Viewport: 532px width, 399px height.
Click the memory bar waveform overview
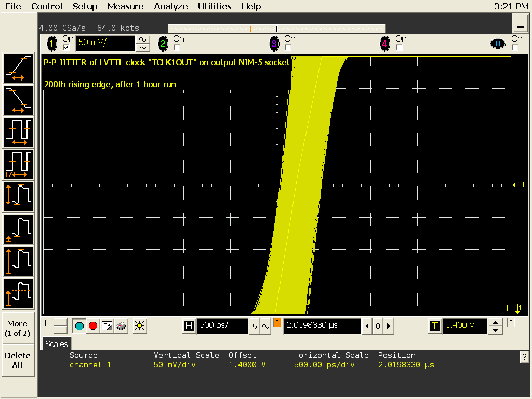pyautogui.click(x=276, y=29)
